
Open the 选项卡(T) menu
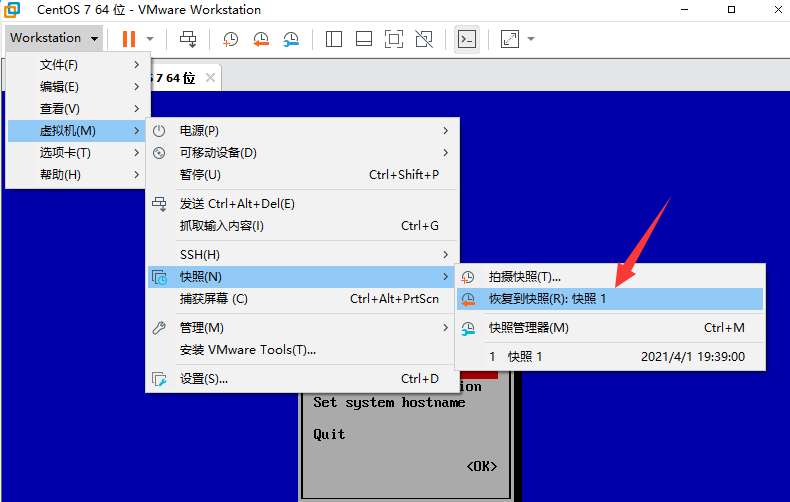point(78,153)
